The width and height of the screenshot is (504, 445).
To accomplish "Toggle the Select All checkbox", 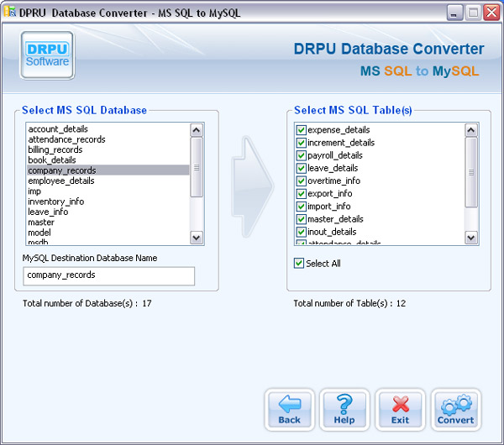I will 299,263.
